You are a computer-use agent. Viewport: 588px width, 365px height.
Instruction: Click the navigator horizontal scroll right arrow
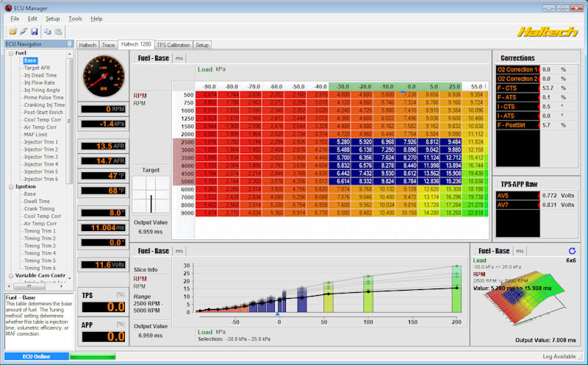tap(62, 286)
